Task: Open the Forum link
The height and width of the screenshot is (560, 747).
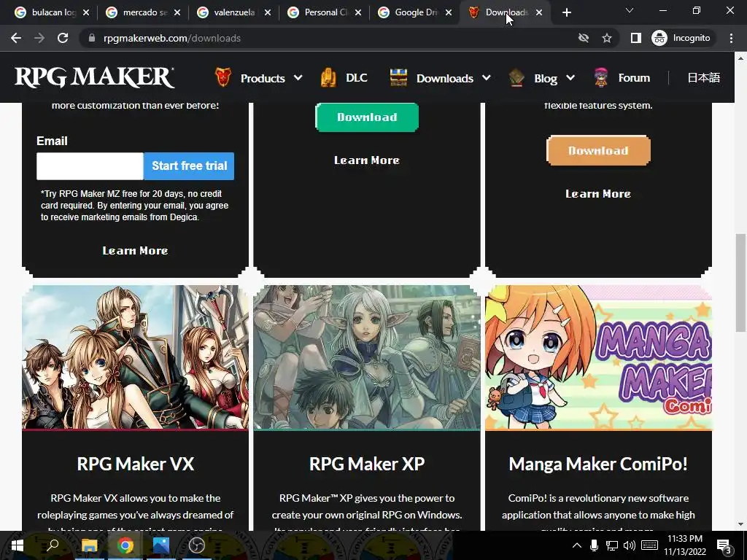Action: point(634,77)
